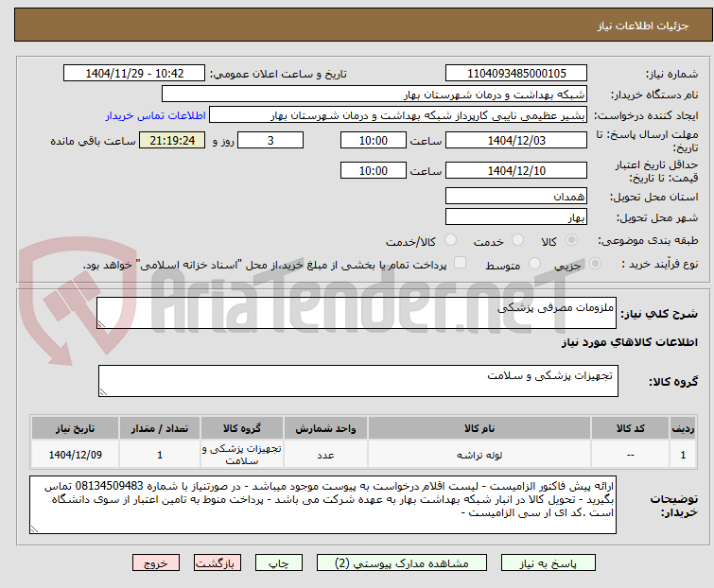Click the چاپ print button
The height and width of the screenshot is (588, 714).
279,563
